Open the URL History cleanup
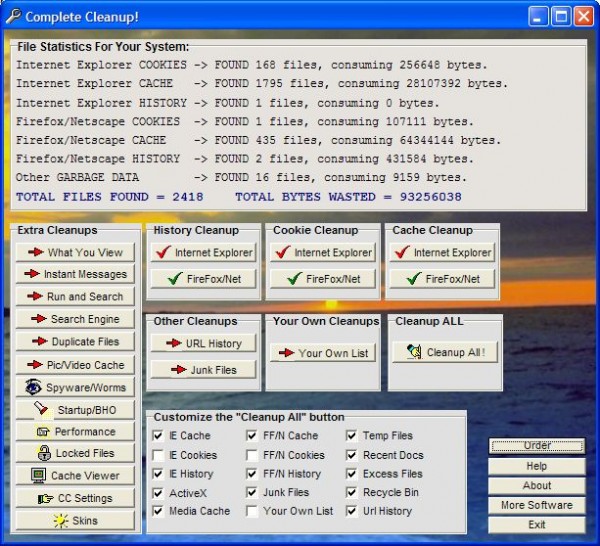The height and width of the screenshot is (546, 600). click(x=204, y=343)
